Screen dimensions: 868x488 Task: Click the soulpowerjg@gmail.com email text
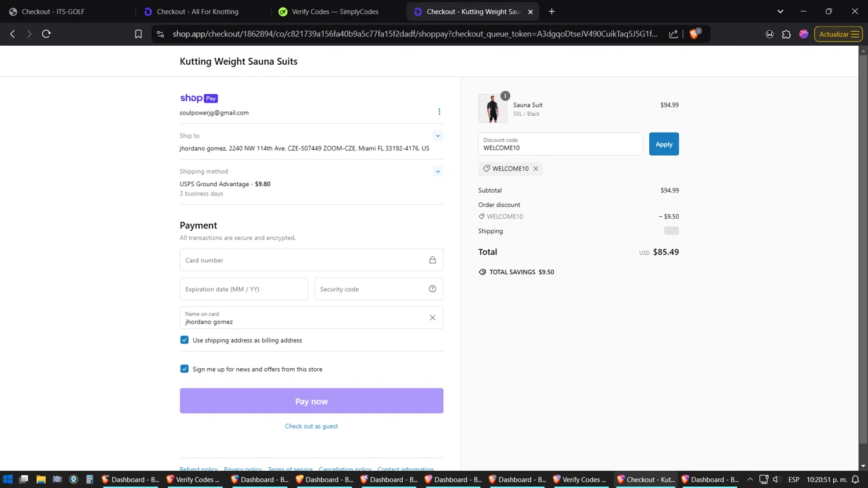(214, 113)
